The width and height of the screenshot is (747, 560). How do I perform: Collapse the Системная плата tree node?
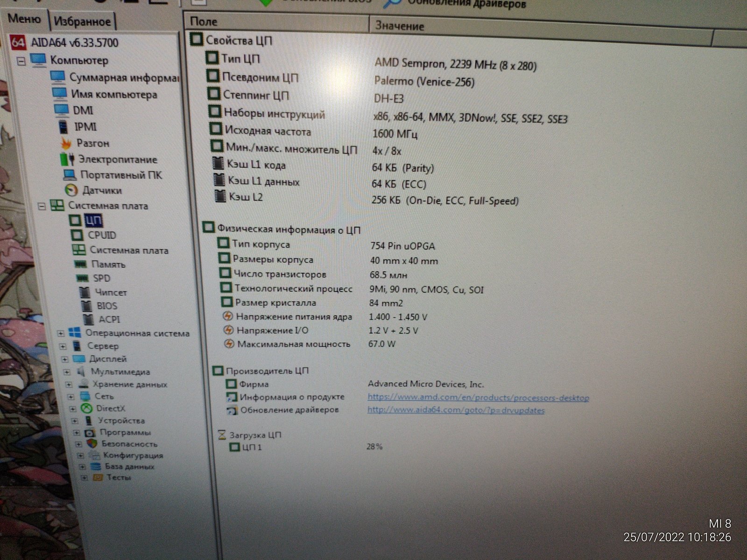click(x=42, y=205)
